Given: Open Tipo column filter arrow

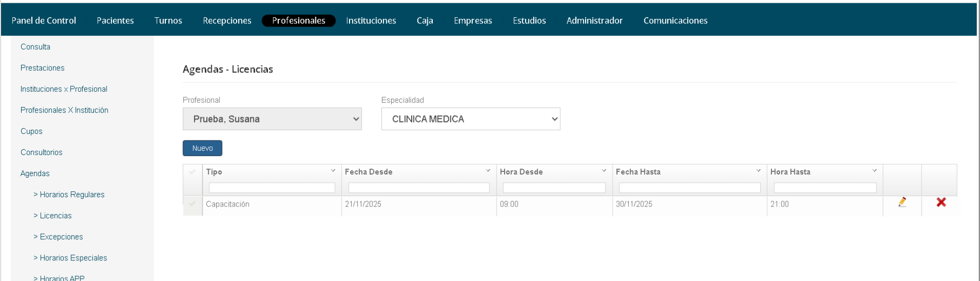Looking at the screenshot, I should (x=333, y=171).
